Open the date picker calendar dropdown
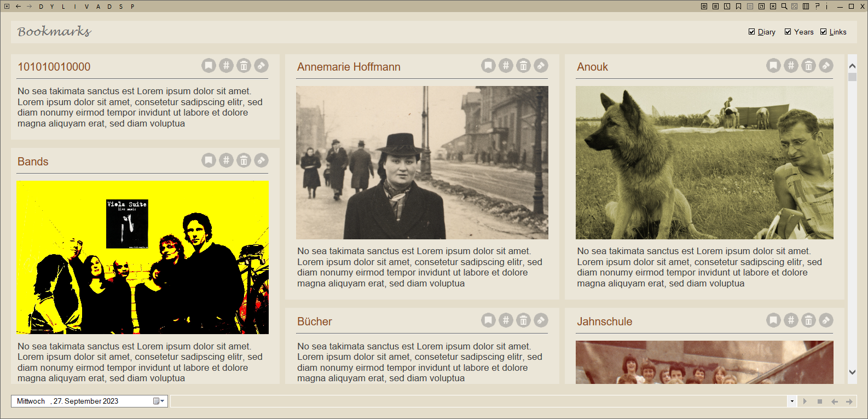Image resolution: width=868 pixels, height=419 pixels. [159, 401]
